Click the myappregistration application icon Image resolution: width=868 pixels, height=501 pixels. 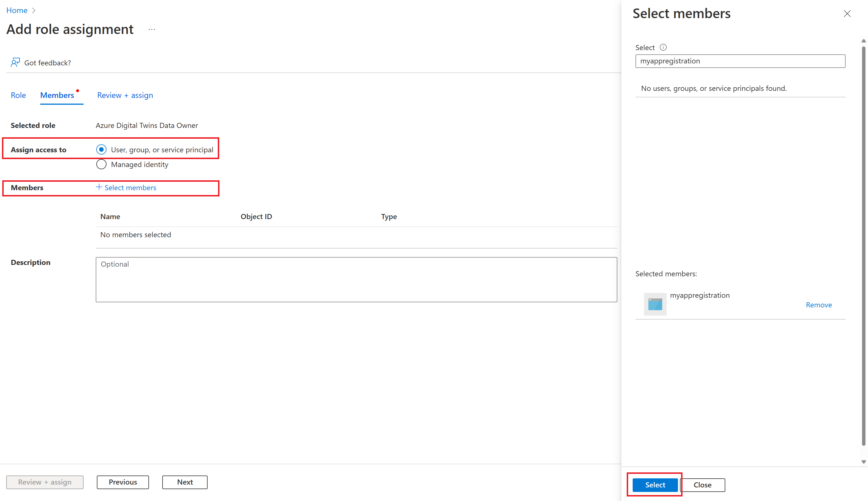point(655,304)
